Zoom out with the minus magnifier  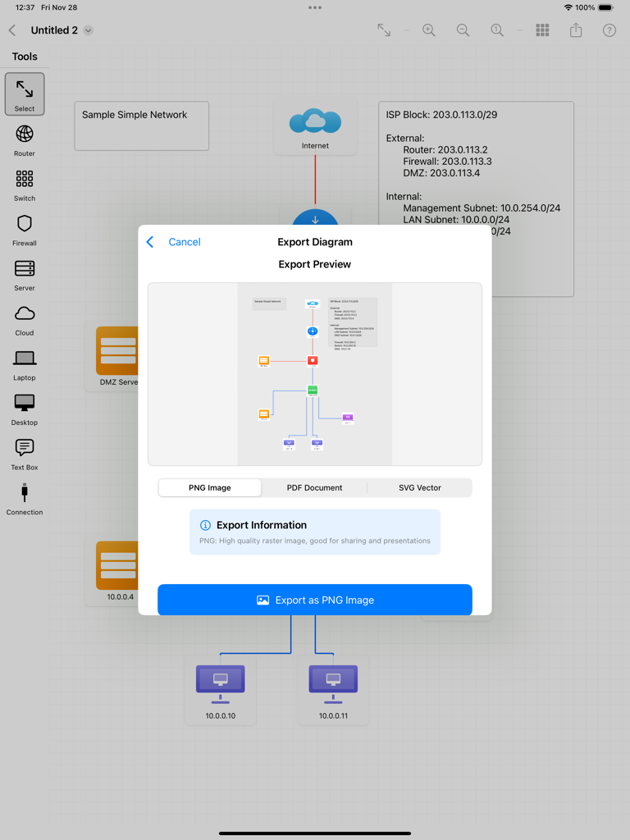(463, 30)
